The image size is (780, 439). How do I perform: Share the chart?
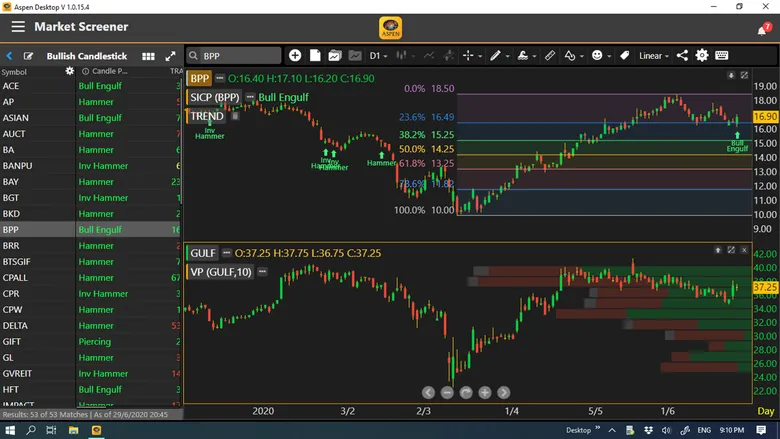(x=682, y=56)
